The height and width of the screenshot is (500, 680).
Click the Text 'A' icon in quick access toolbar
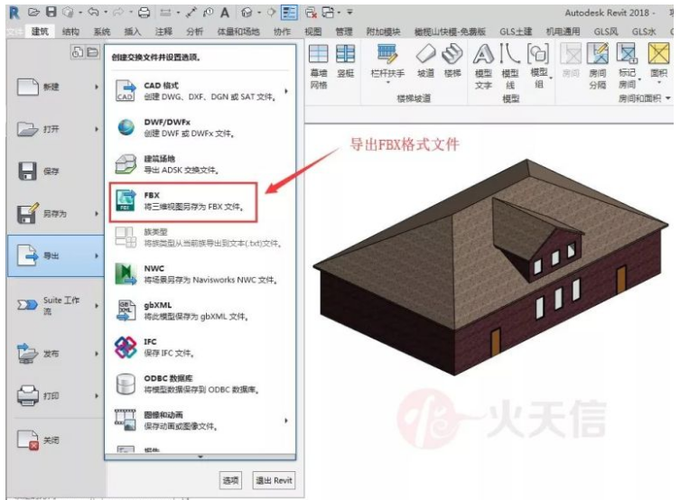click(x=225, y=13)
